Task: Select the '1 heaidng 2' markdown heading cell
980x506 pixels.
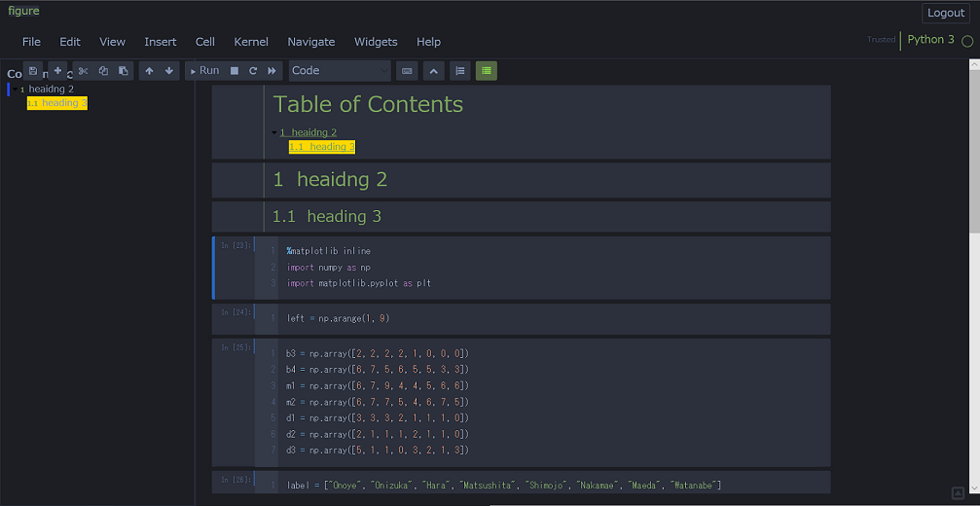Action: (522, 180)
